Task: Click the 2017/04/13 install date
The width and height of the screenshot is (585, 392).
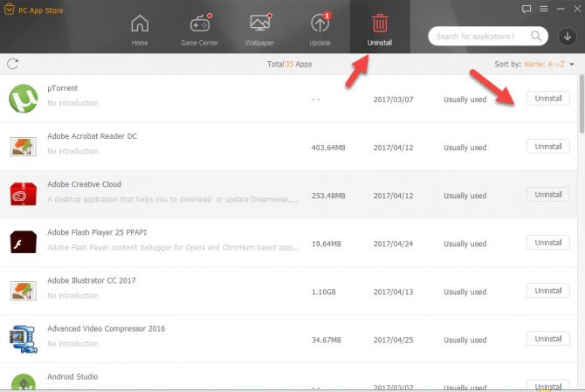Action: coord(393,292)
